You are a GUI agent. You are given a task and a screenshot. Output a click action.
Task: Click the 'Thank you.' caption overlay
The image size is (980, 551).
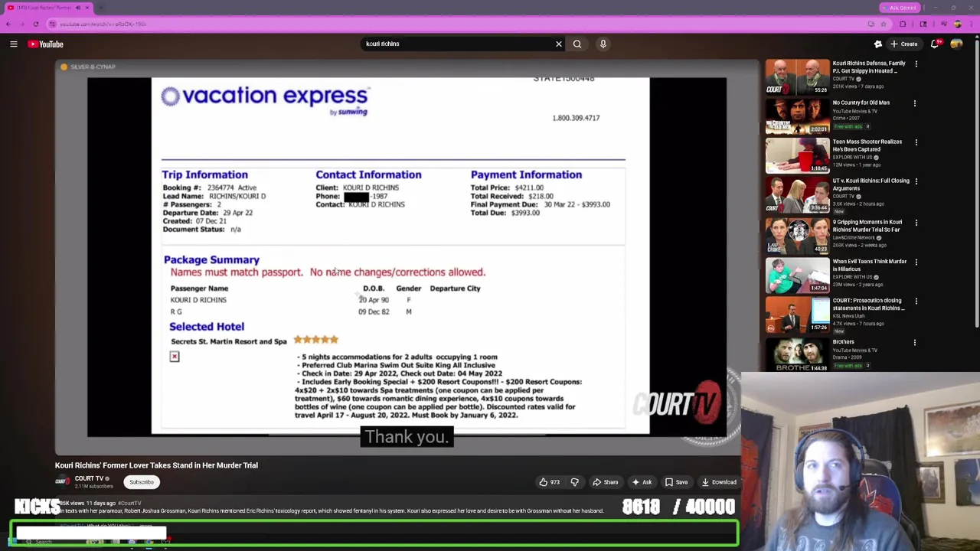[407, 437]
